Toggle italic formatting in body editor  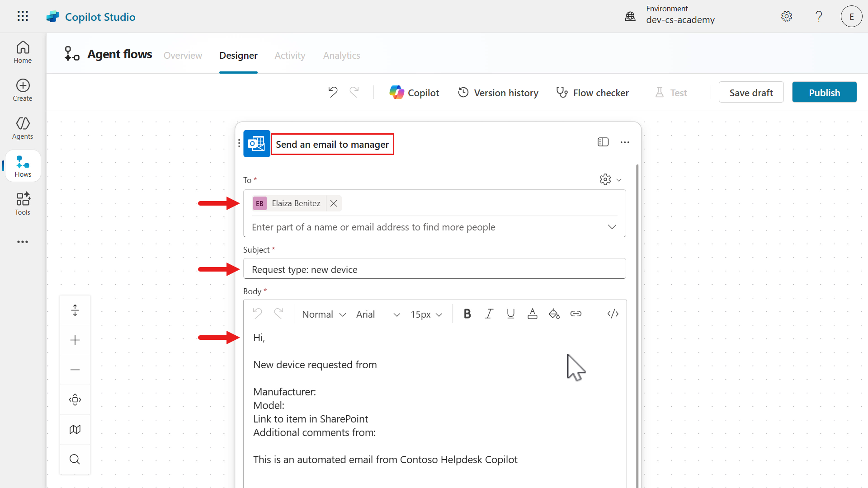click(x=489, y=314)
